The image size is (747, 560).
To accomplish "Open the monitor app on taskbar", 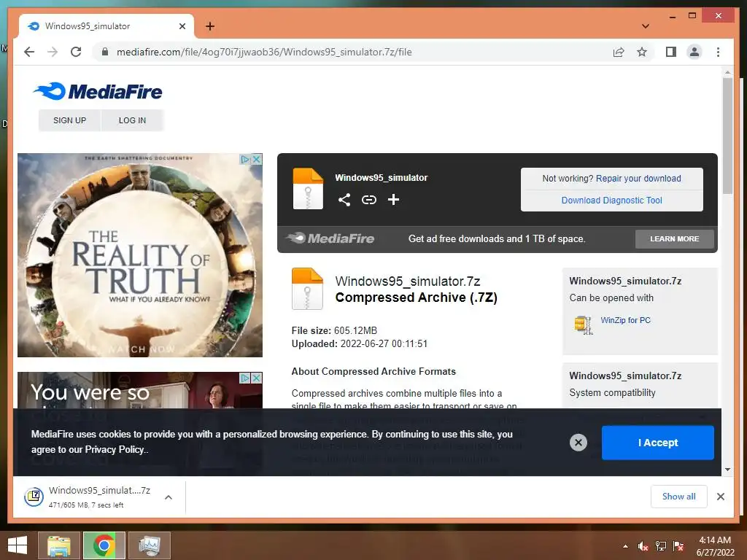I will pyautogui.click(x=150, y=545).
